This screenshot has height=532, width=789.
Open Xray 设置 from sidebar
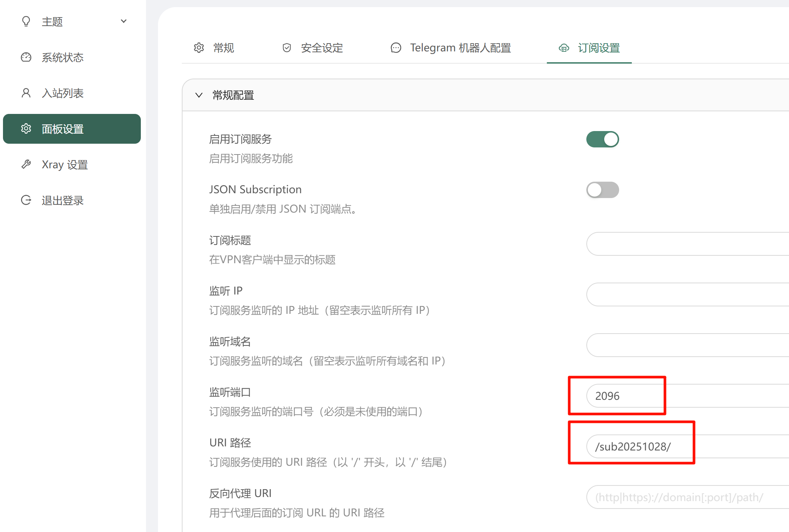coord(64,164)
